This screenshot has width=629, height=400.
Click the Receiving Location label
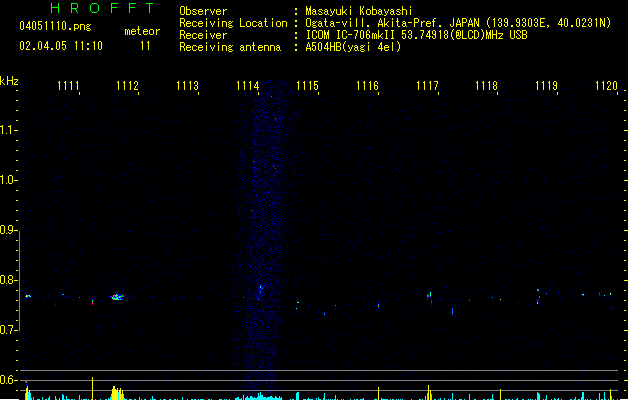[x=233, y=23]
